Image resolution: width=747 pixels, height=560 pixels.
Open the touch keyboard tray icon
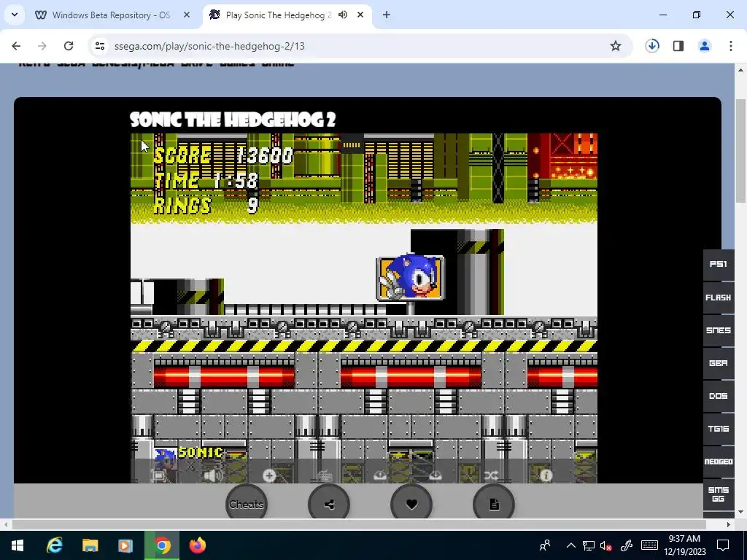click(649, 545)
